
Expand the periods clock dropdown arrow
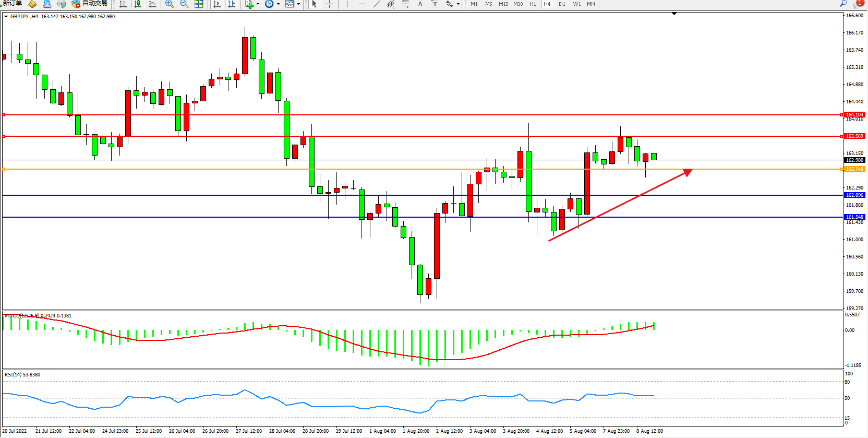(278, 4)
